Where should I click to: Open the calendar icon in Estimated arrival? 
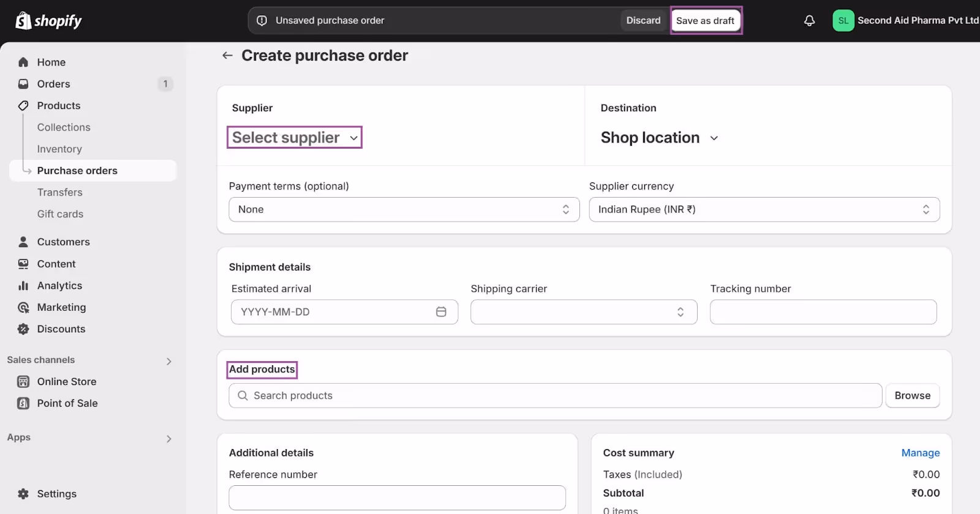pos(441,312)
